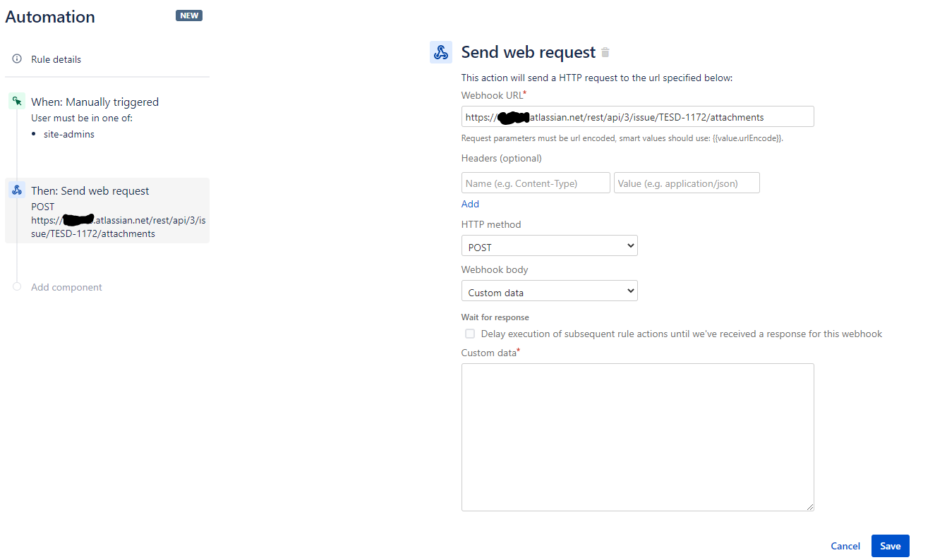The image size is (947, 560).
Task: Open Rule details in the sidebar
Action: [x=56, y=59]
